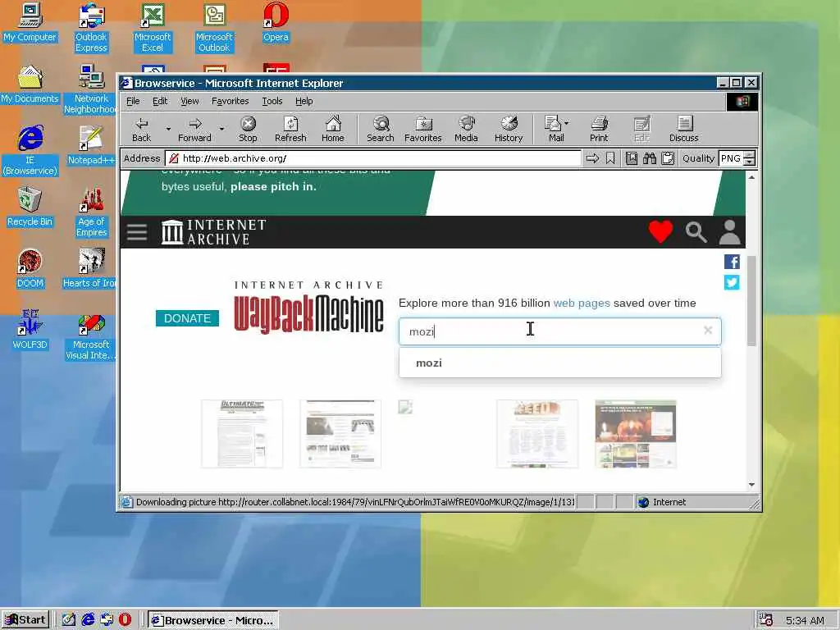The width and height of the screenshot is (840, 630).
Task: Clear the Wayback search box with X
Action: tap(708, 331)
